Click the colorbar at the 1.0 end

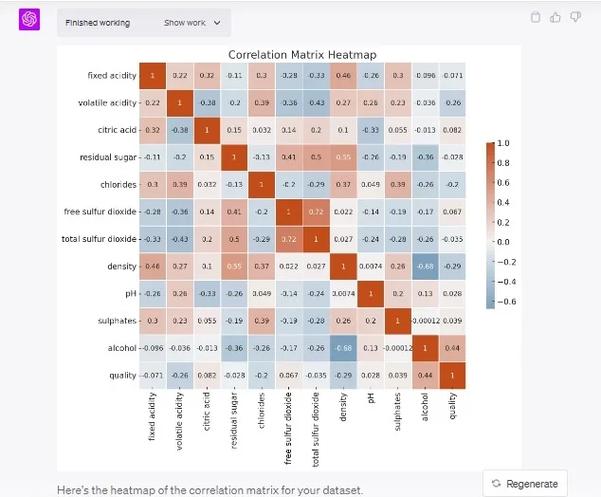point(490,146)
